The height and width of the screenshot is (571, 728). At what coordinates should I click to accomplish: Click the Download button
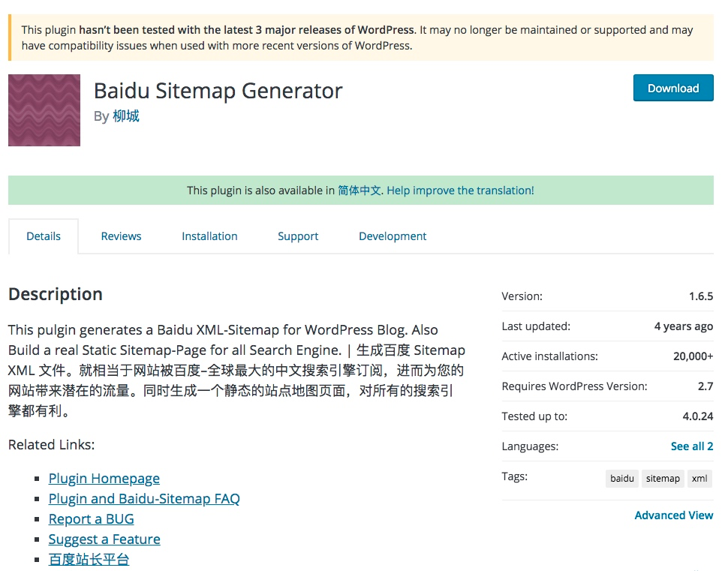click(x=672, y=88)
